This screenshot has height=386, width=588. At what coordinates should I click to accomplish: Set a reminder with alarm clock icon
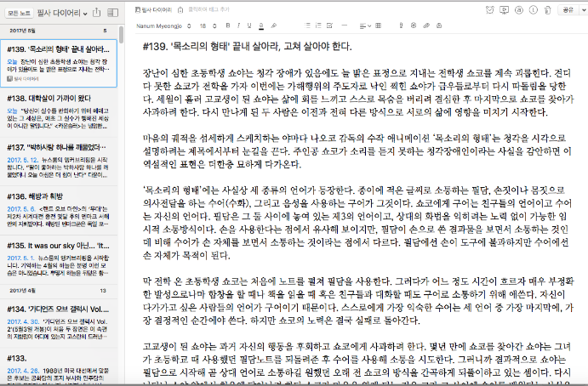490,10
